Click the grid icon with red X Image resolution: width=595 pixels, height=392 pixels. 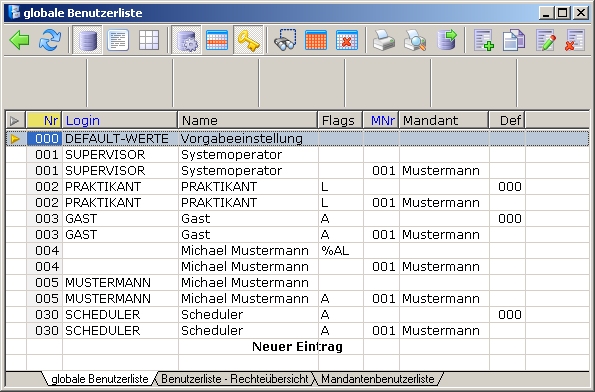tap(347, 40)
